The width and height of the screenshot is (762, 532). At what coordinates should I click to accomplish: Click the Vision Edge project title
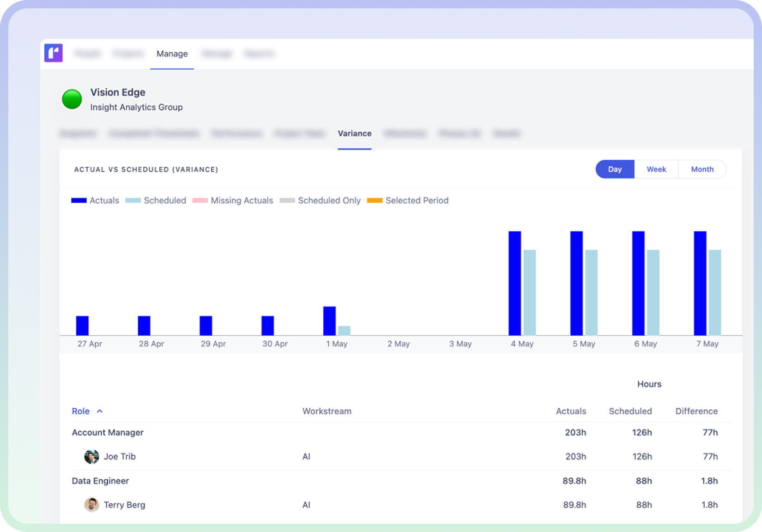118,92
